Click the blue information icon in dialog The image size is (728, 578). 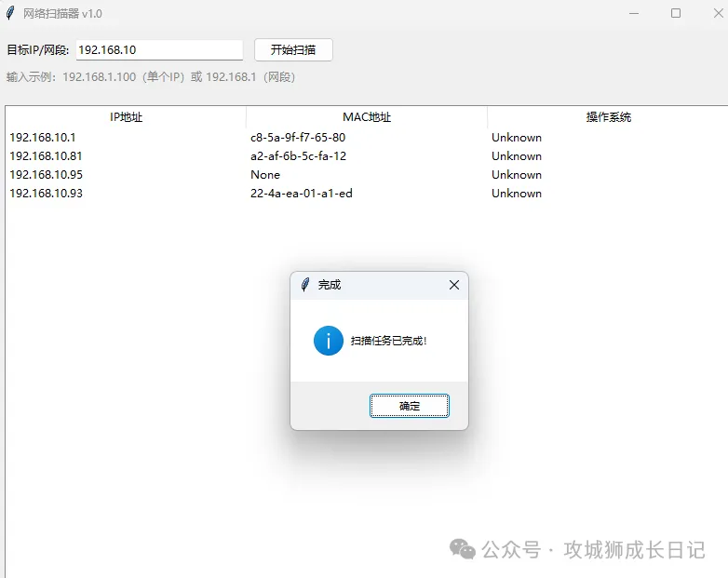pyautogui.click(x=329, y=341)
